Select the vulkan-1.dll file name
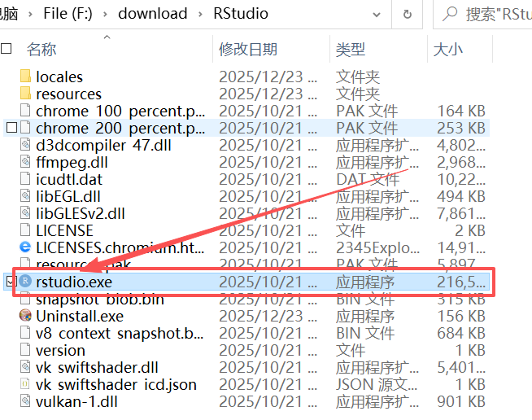Screen dimensions: 532x420 pyautogui.click(x=76, y=401)
